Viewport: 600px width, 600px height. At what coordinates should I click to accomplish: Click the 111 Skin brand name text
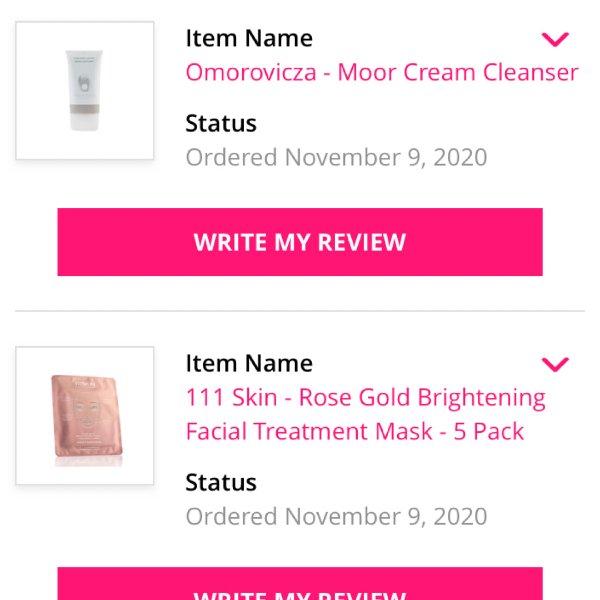pos(232,397)
